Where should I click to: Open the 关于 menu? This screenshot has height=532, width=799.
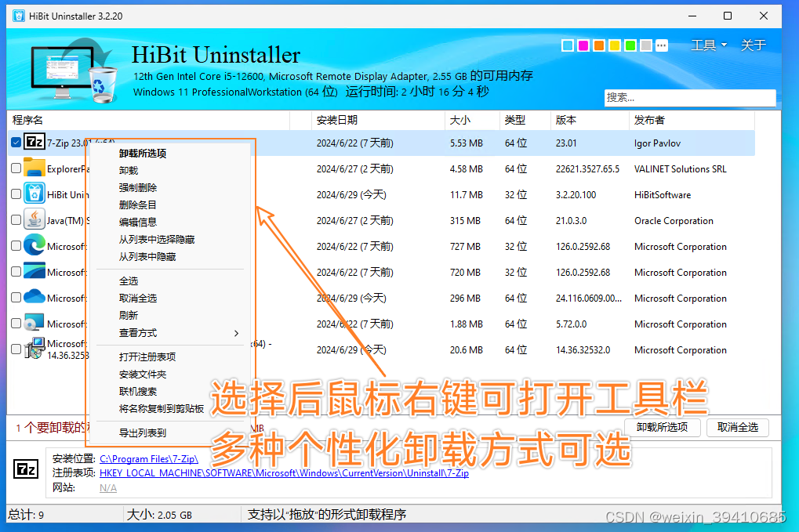[754, 45]
